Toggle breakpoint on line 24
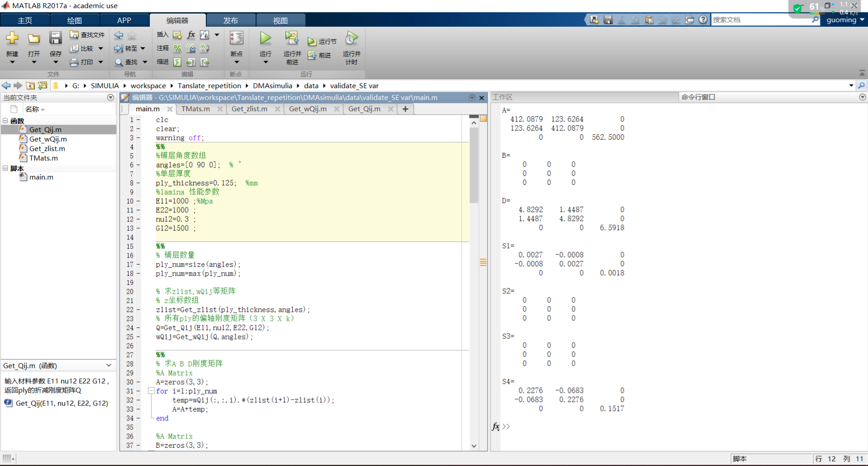 point(138,328)
